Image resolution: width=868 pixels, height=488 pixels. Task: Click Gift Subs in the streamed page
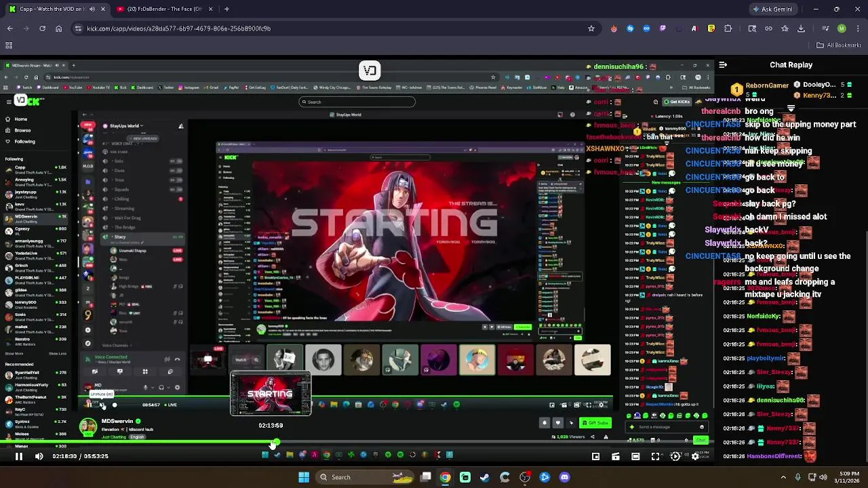595,423
